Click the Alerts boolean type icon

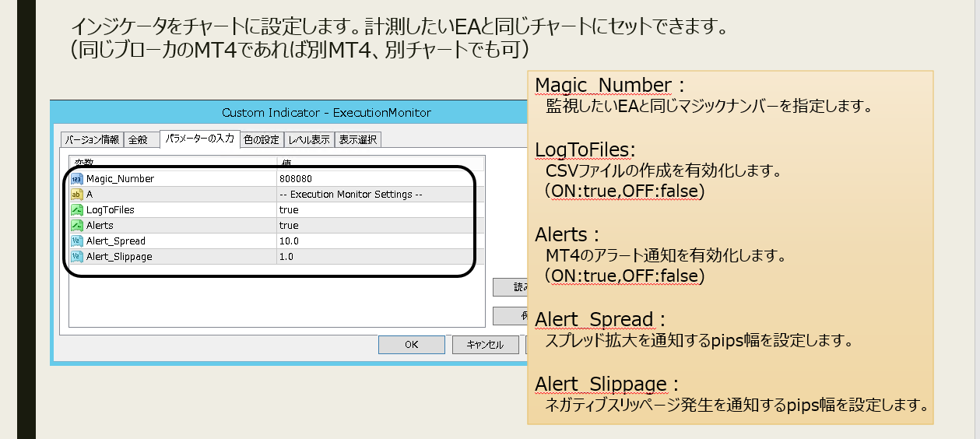coord(76,226)
